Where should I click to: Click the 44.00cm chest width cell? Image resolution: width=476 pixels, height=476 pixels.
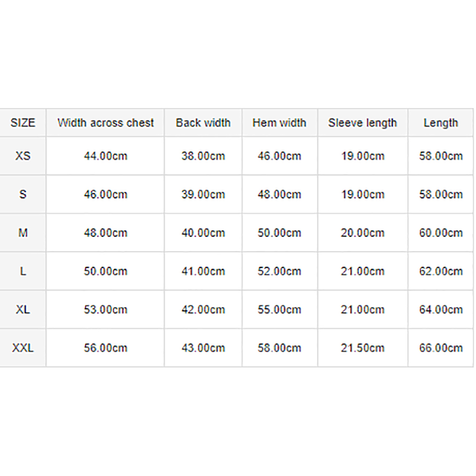pyautogui.click(x=105, y=156)
